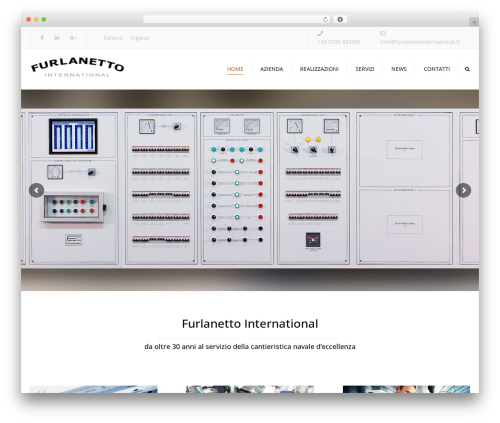The height and width of the screenshot is (423, 500).
Task: Open the SERVIZI menu item
Action: (365, 69)
